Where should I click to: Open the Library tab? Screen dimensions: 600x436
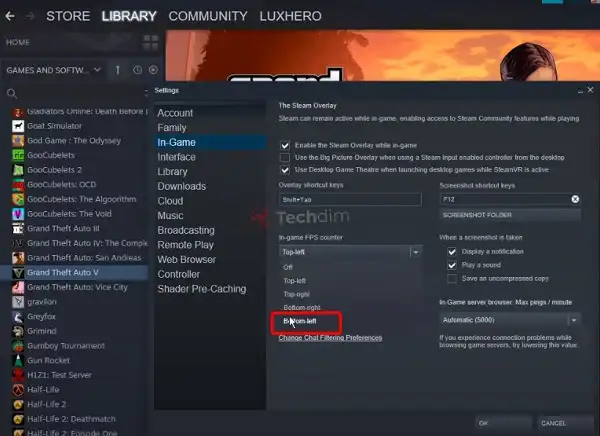click(129, 16)
